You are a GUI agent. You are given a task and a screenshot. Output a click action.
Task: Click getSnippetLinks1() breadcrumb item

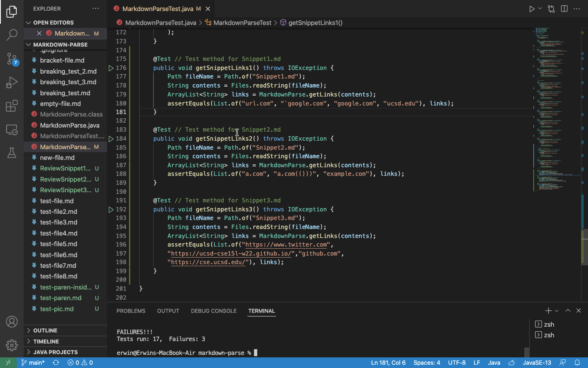(x=311, y=23)
